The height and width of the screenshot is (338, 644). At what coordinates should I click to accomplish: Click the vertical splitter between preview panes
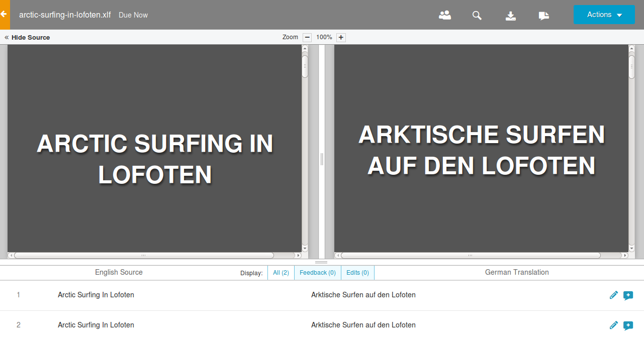coord(322,159)
